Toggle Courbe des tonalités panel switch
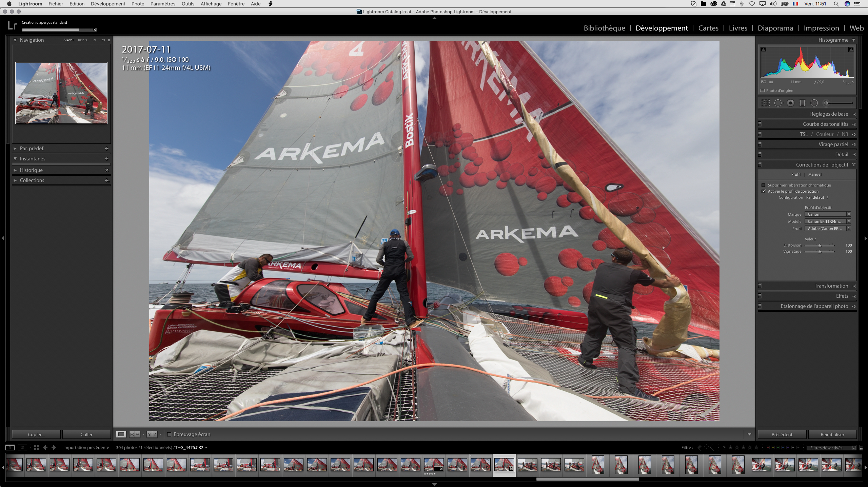 [x=760, y=124]
